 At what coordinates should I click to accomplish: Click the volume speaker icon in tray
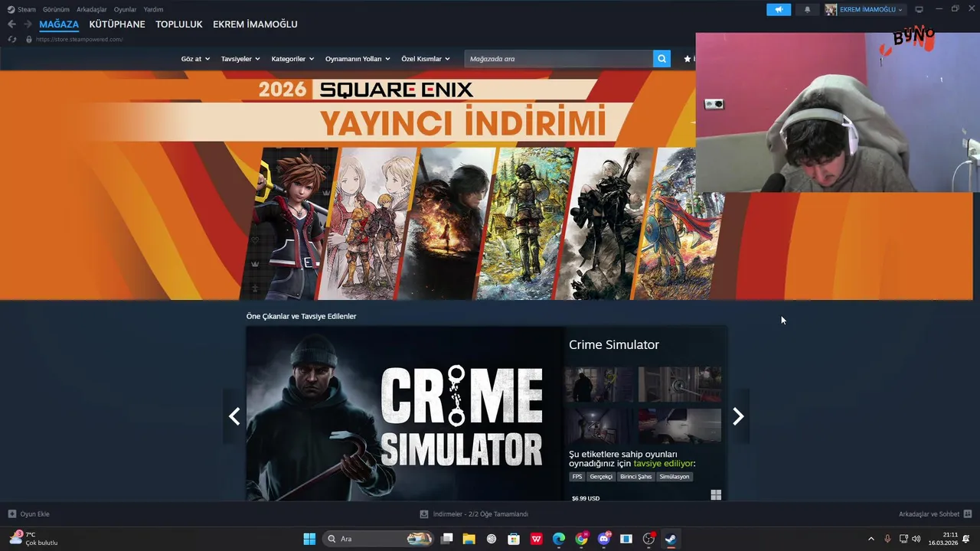[916, 539]
